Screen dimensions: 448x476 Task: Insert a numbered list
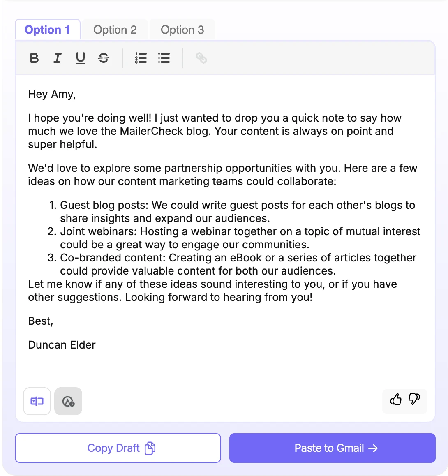pos(141,58)
